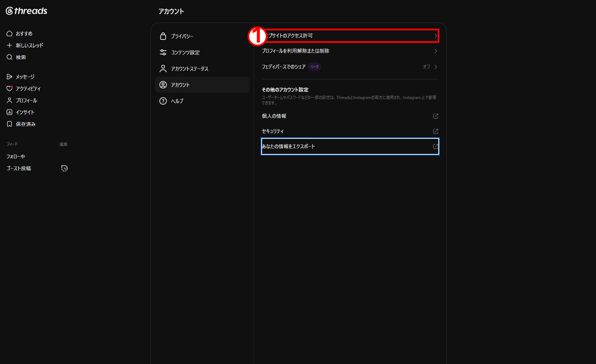Click 編集 next to フィード

[63, 144]
